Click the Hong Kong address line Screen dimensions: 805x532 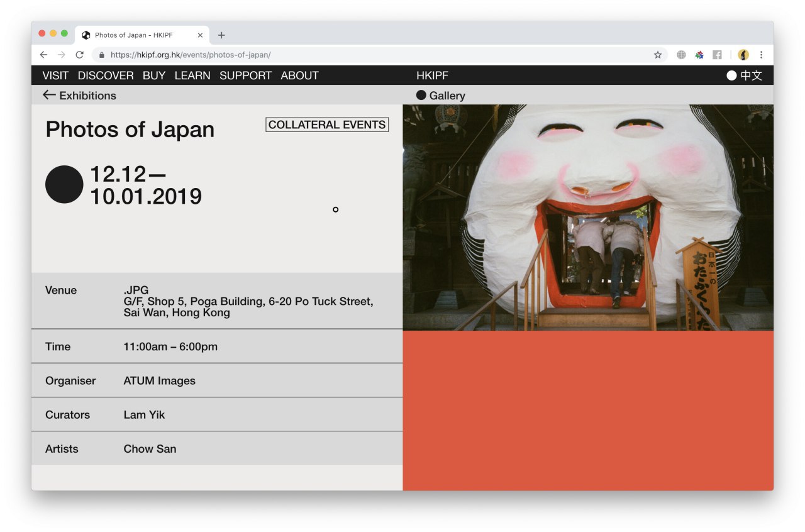pos(177,313)
